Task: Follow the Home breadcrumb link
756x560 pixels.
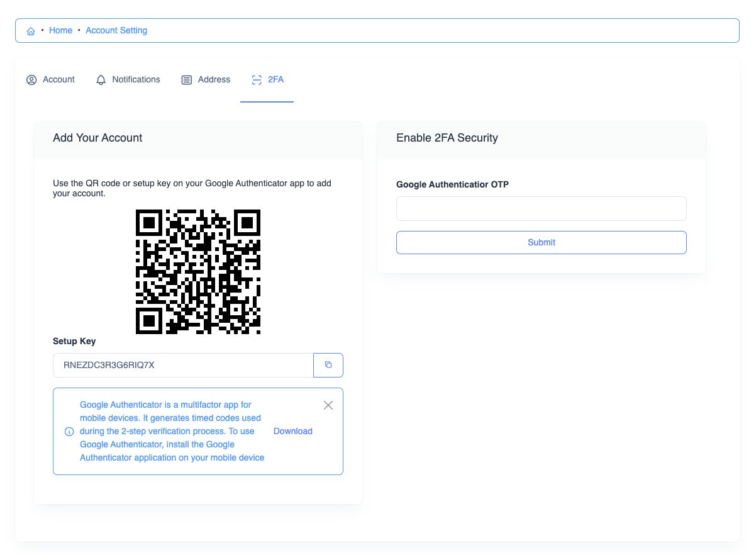Action: (x=60, y=30)
